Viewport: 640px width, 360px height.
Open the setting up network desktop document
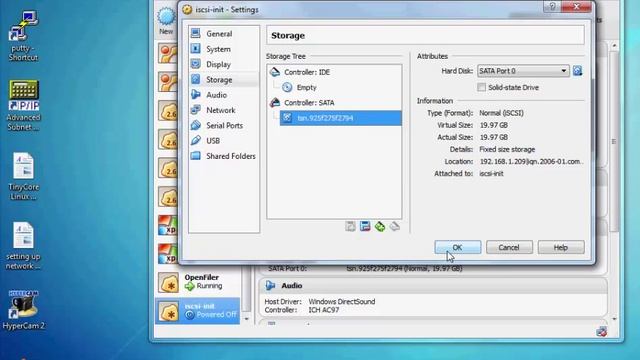(23, 246)
